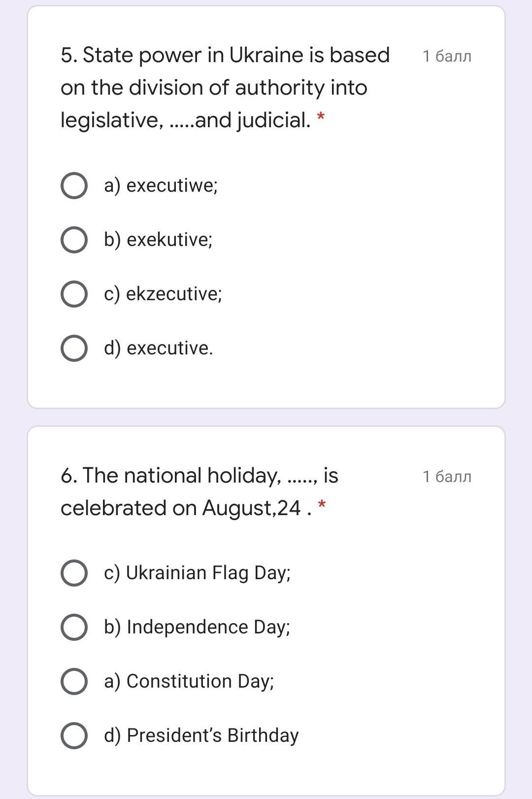The height and width of the screenshot is (799, 532).
Task: Choose the 'b) exekutive' radio circle
Action: pyautogui.click(x=74, y=240)
